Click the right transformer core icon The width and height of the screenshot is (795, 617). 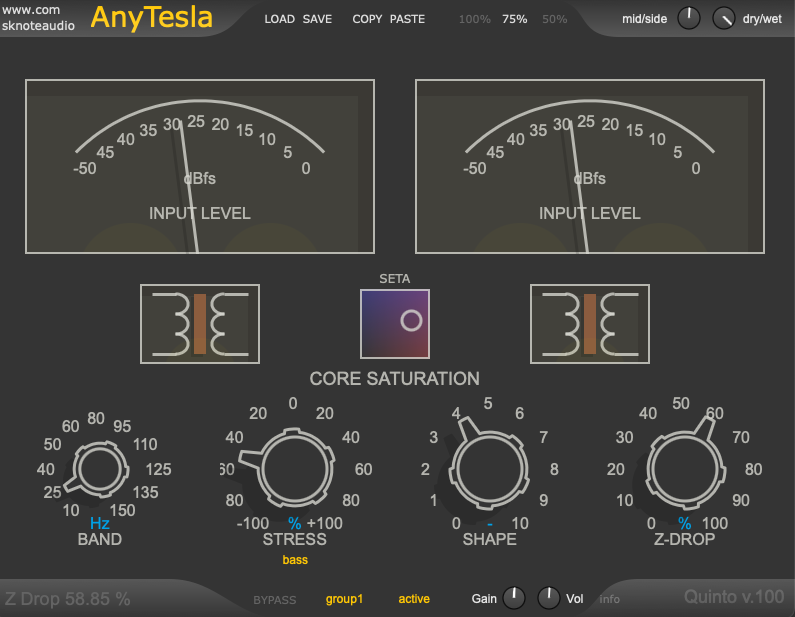[590, 324]
